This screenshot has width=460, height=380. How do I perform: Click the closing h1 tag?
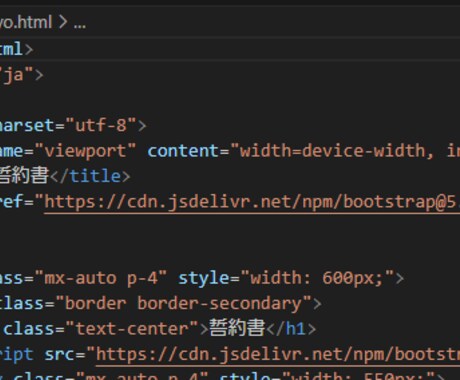coord(291,329)
